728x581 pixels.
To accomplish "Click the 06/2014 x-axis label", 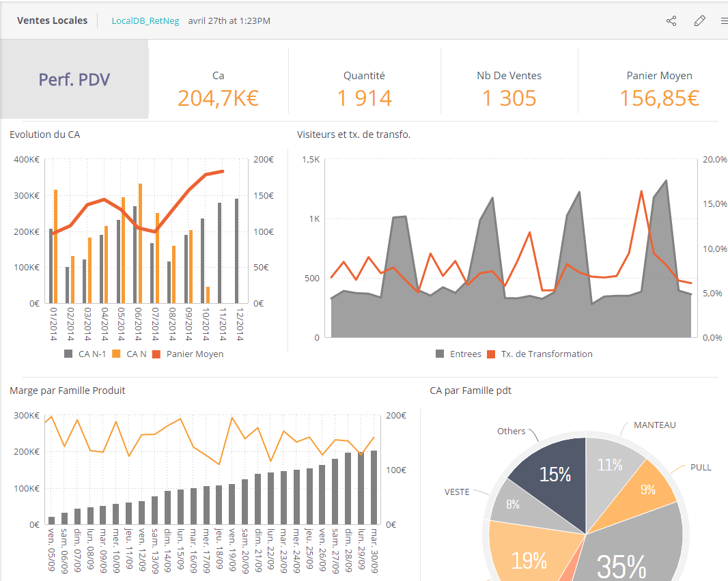I will (137, 324).
